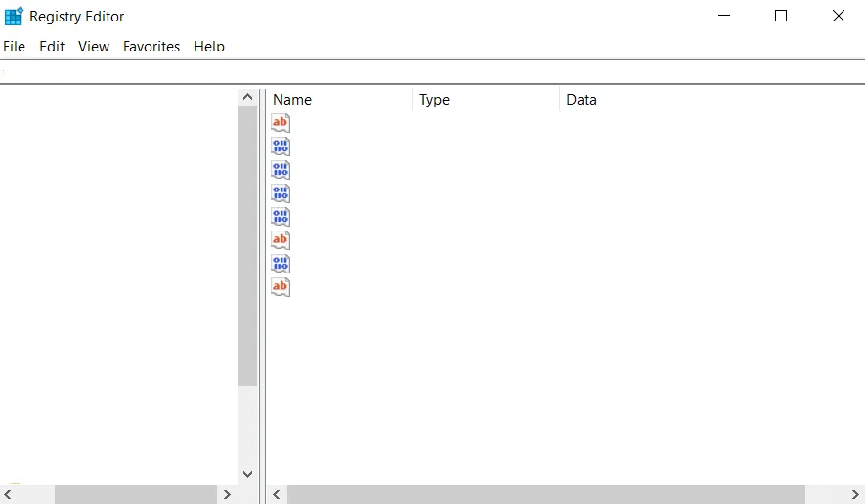Click the tree pane scroll up arrow
This screenshot has height=504, width=865.
pos(247,97)
